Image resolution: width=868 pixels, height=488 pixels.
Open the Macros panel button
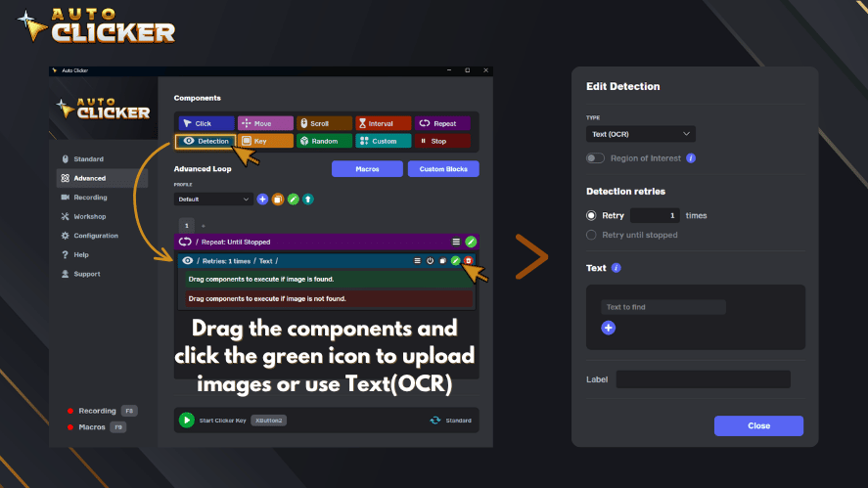click(367, 169)
